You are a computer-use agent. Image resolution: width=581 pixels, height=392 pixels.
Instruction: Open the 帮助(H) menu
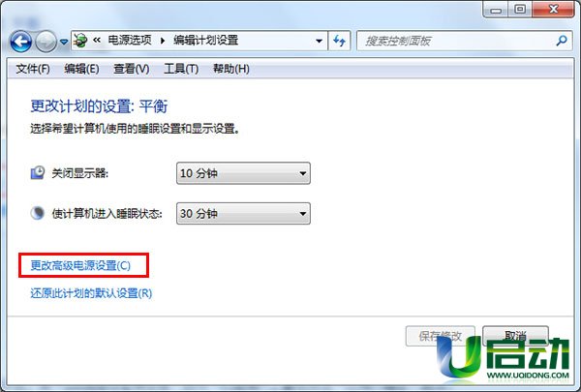[230, 69]
